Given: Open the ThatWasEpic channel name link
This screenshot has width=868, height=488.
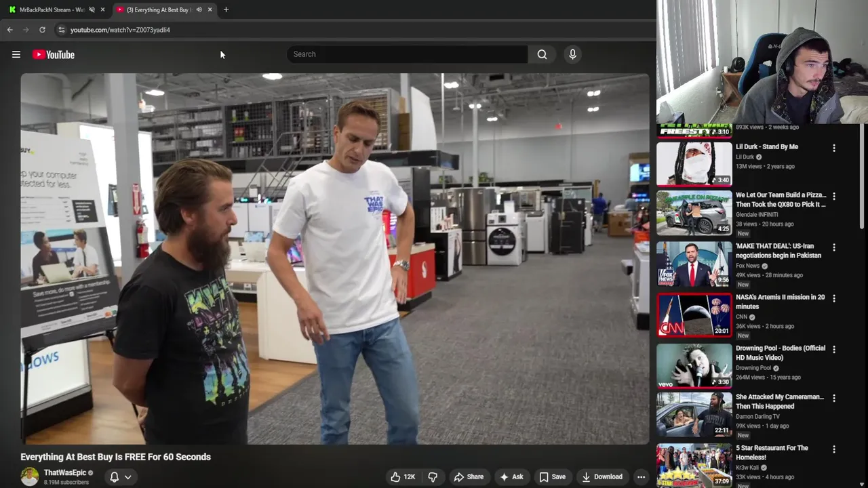Looking at the screenshot, I should click(65, 472).
